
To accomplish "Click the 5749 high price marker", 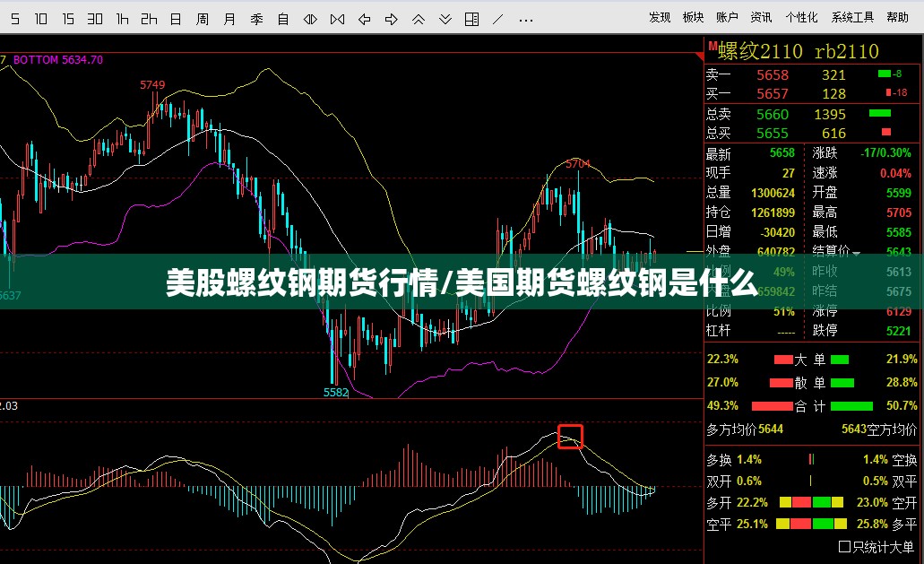I will [152, 85].
